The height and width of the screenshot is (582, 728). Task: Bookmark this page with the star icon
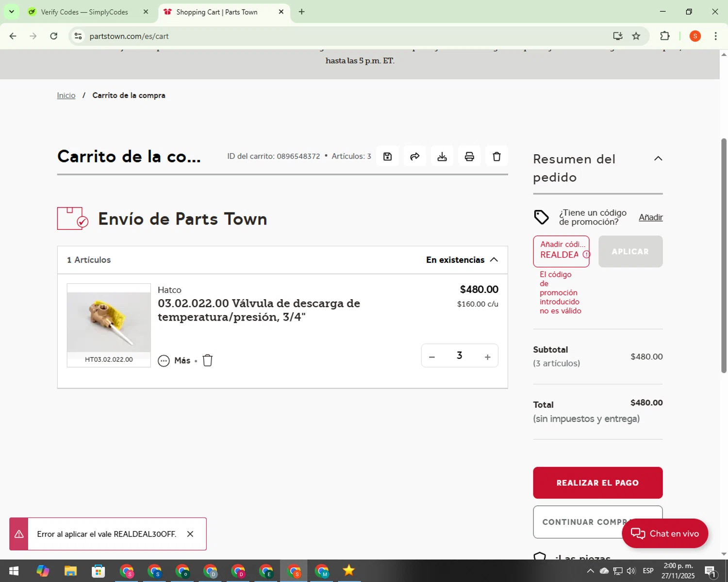tap(636, 36)
